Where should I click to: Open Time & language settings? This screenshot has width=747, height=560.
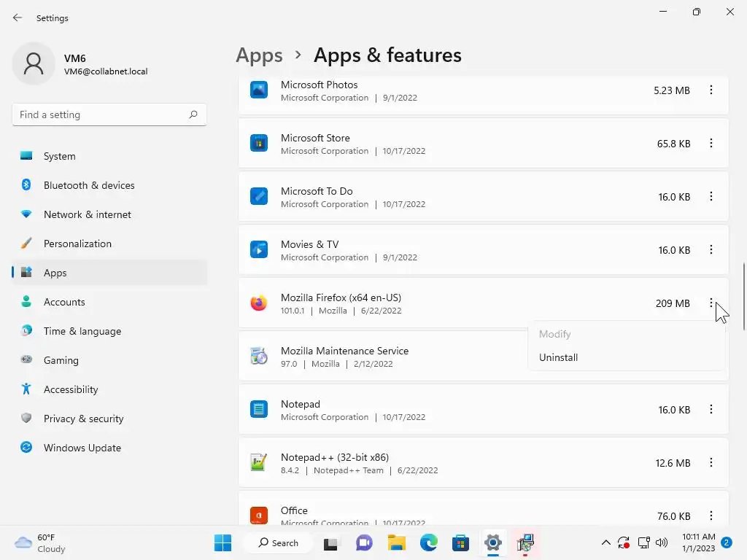109,331
